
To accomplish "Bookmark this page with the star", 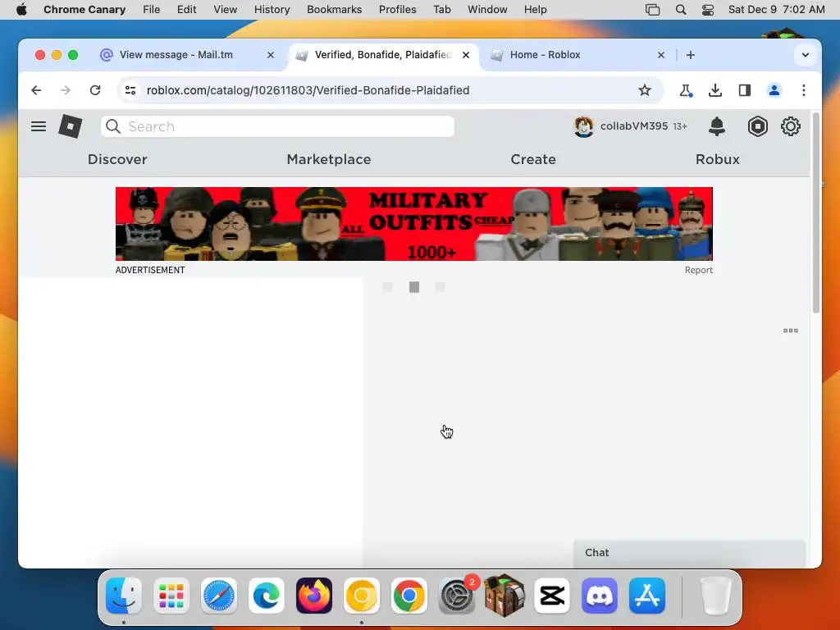I will pyautogui.click(x=645, y=90).
